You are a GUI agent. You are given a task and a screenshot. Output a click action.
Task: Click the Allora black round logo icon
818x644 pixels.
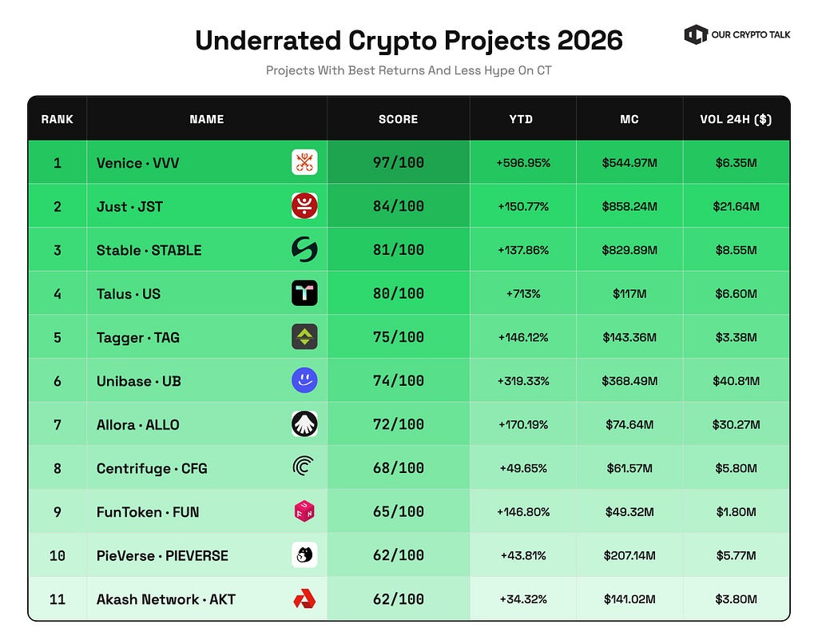point(304,423)
